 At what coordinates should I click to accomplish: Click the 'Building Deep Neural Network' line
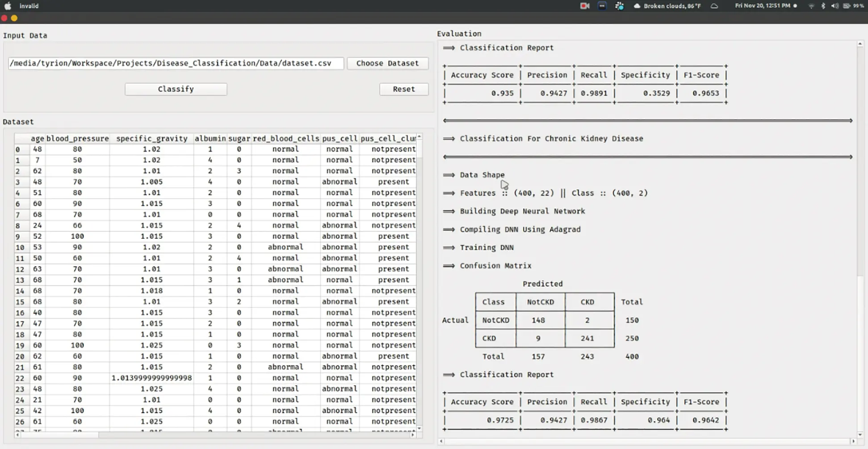click(x=523, y=211)
